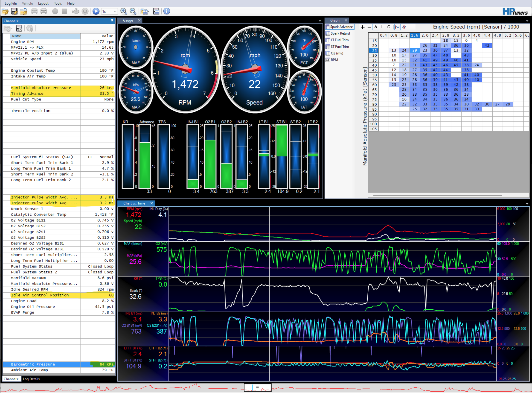Click the save channels config icon
532x393 pixels.
tap(19, 29)
